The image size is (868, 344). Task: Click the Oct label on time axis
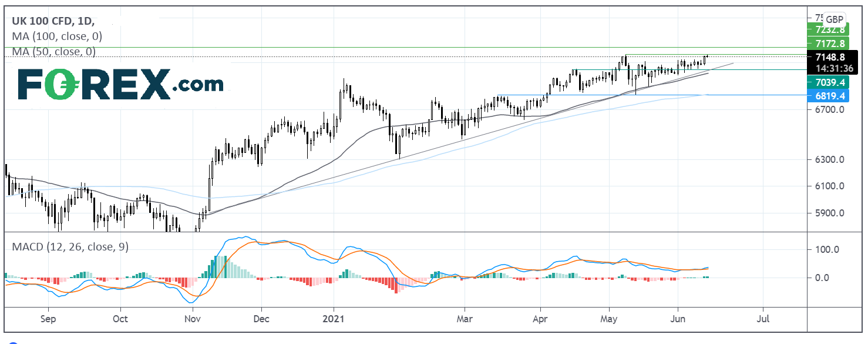(120, 320)
